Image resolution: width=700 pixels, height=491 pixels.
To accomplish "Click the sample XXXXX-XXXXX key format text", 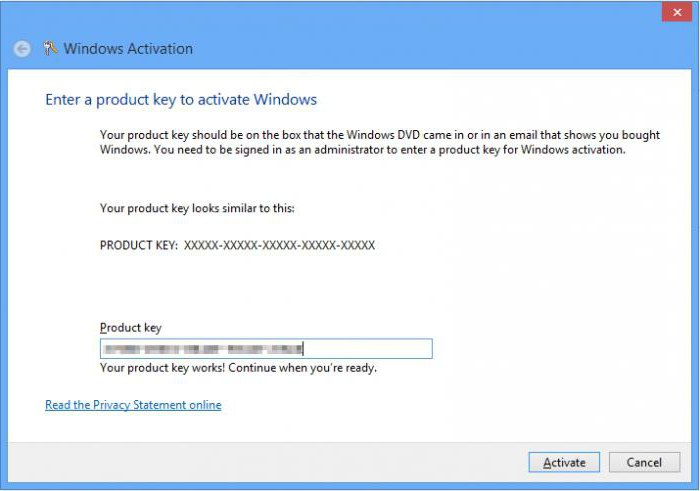I will pos(279,245).
